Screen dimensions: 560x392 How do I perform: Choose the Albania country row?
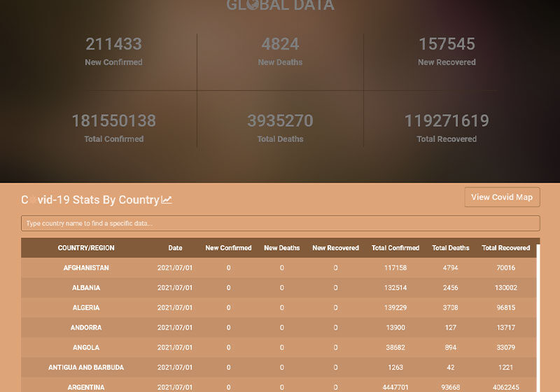coord(86,288)
